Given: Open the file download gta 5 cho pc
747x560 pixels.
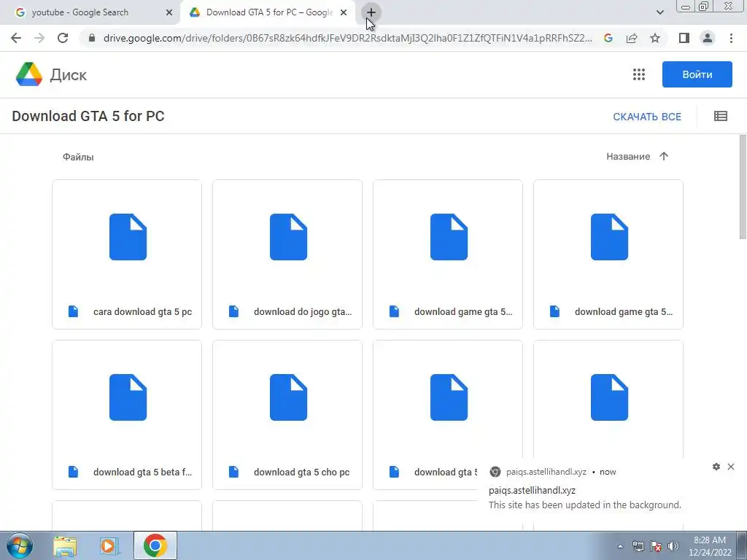Looking at the screenshot, I should tap(287, 415).
